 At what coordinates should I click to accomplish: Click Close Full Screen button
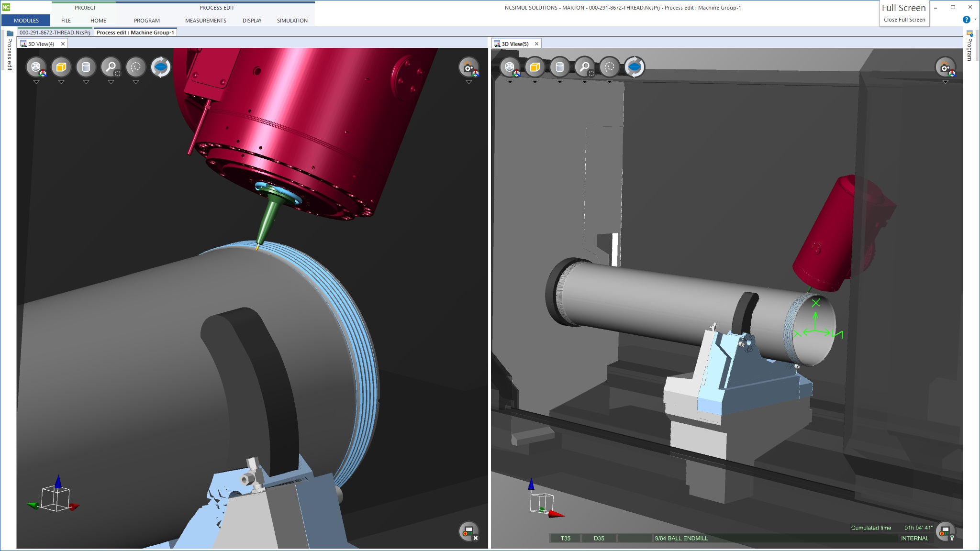point(904,20)
